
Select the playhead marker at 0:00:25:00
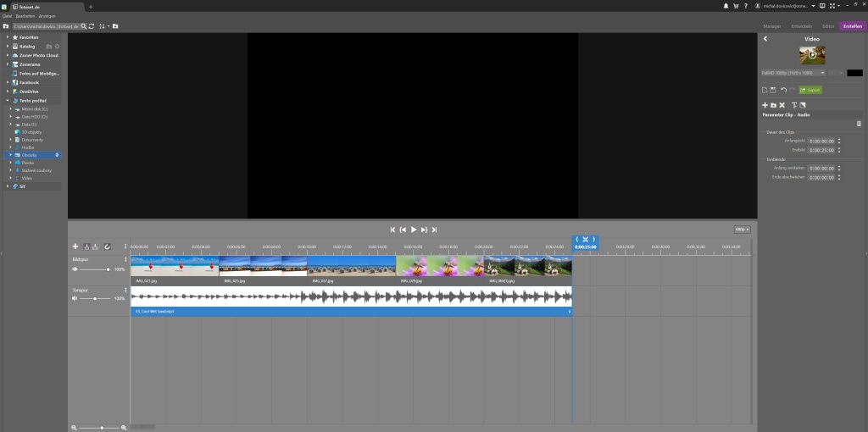pos(585,246)
